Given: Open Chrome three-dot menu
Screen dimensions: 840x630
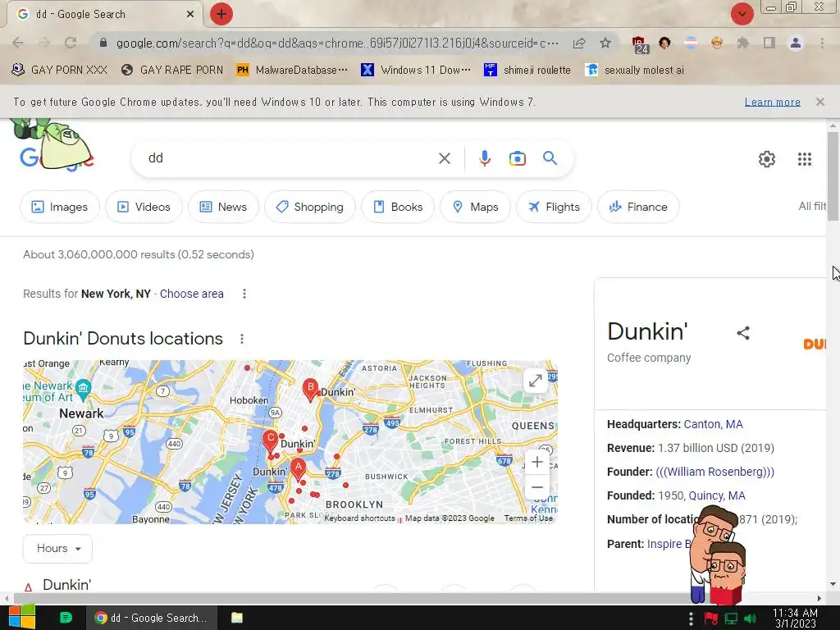Looking at the screenshot, I should (822, 43).
